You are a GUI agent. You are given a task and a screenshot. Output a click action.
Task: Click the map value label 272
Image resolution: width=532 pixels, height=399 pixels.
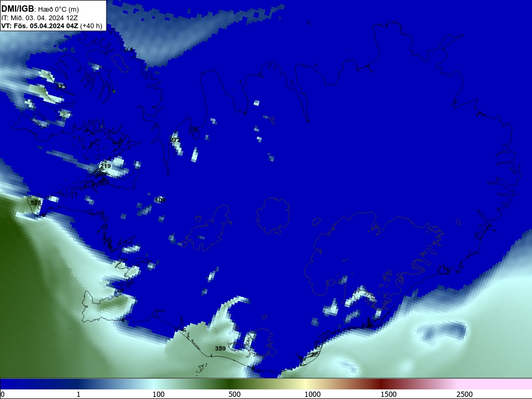(x=175, y=140)
